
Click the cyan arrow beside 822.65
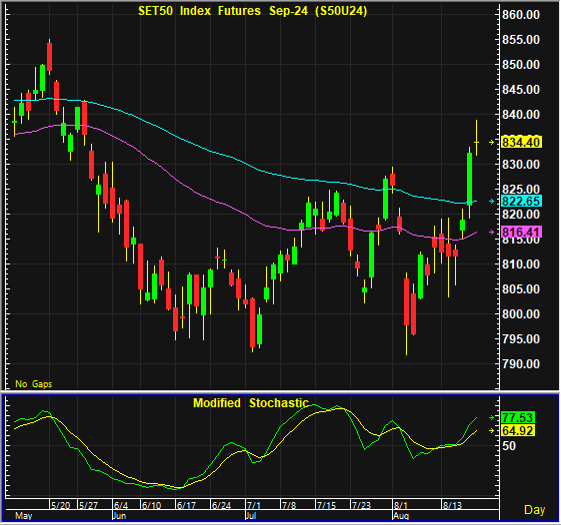492,201
